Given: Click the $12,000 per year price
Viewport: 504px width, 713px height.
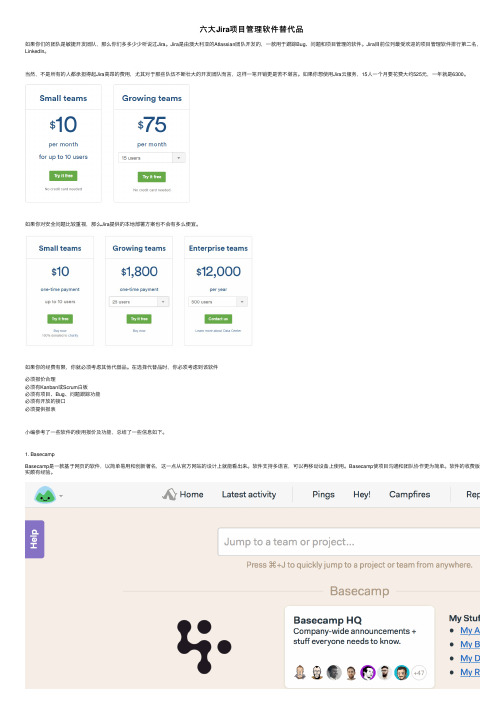Looking at the screenshot, I should tap(218, 271).
